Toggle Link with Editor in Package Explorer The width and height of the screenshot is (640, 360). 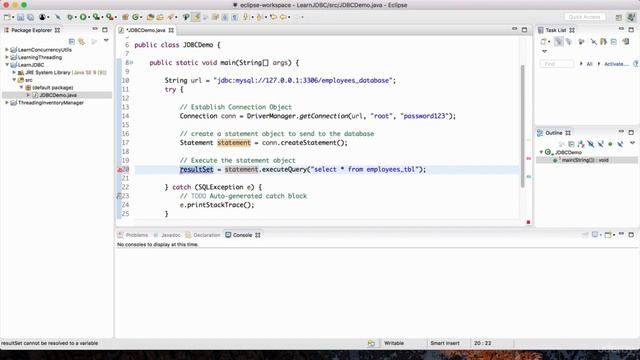[82, 42]
